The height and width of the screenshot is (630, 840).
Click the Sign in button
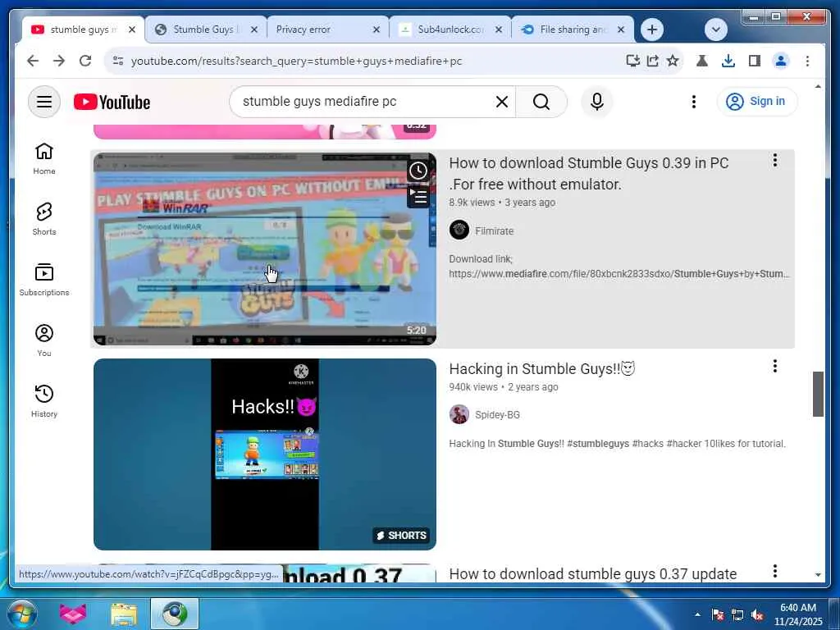click(757, 101)
